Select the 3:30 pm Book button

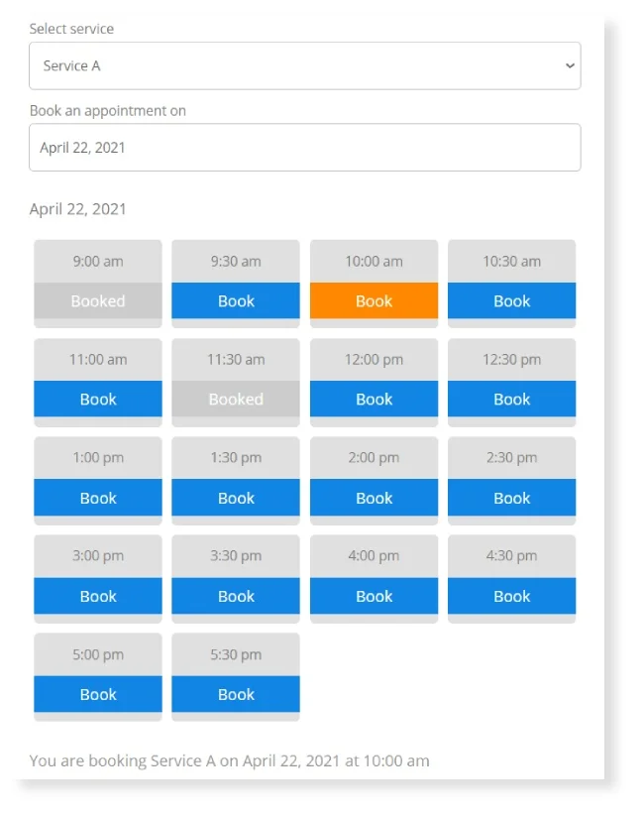[x=236, y=596]
